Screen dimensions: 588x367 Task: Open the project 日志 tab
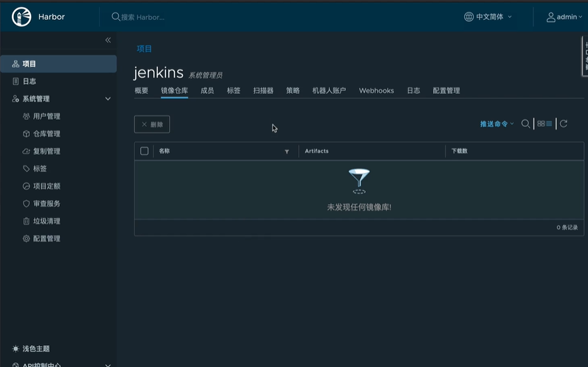click(x=414, y=90)
